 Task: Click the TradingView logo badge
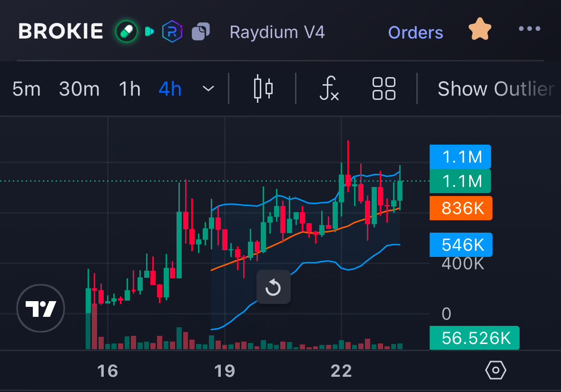41,308
